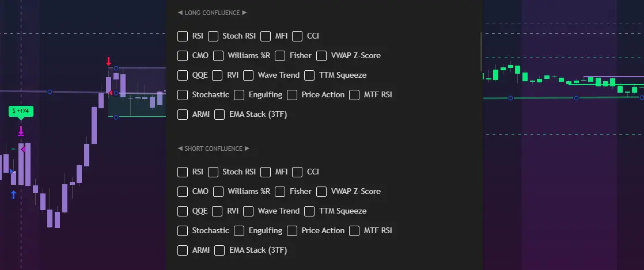
Task: Click the blue up arrow signal marker
Action: coord(14,195)
